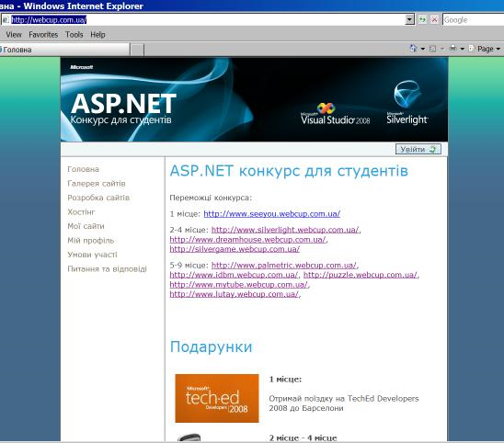This screenshot has width=504, height=443.
Task: Open a new blank tab
Action: tap(137, 50)
